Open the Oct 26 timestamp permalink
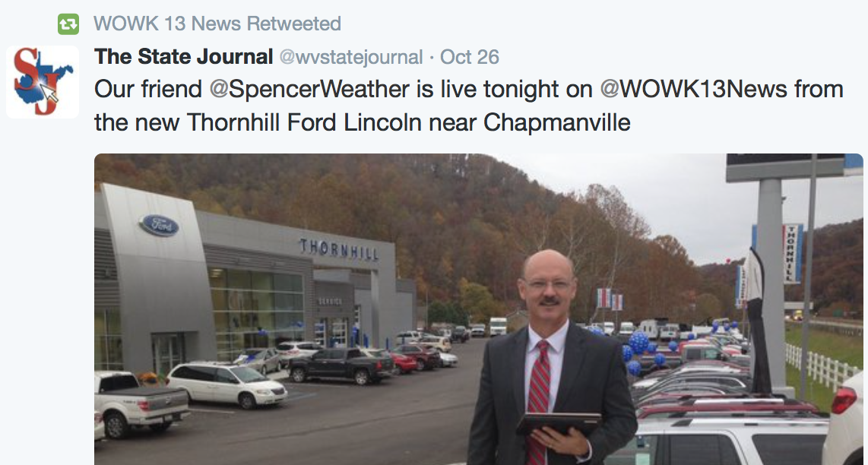Image resolution: width=868 pixels, height=465 pixels. click(x=470, y=57)
